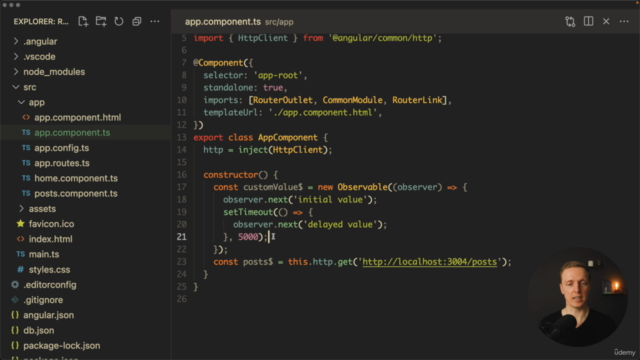The width and height of the screenshot is (640, 360).
Task: Open .gitignore file
Action: click(43, 300)
